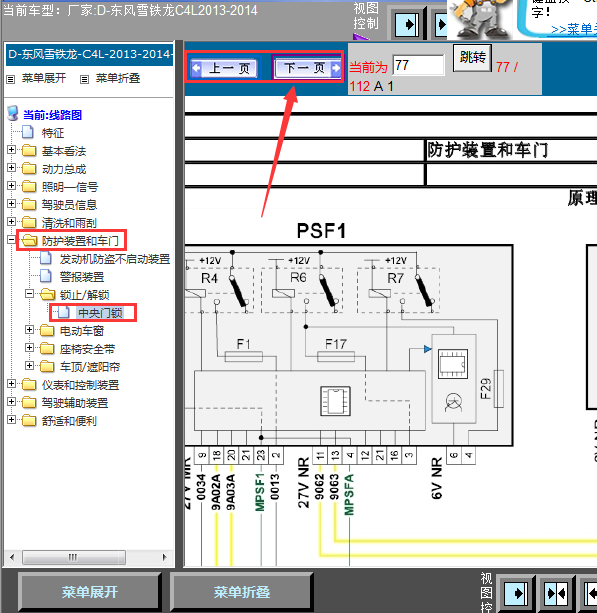Expand the 照明—信号 folder
Viewport: 597px width, 613px height.
click(x=11, y=185)
